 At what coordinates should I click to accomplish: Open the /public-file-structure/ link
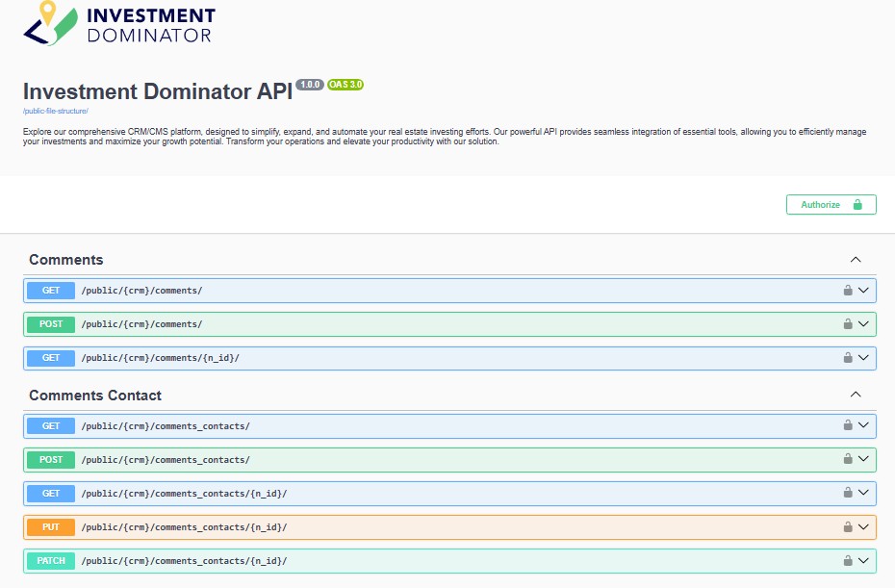pyautogui.click(x=56, y=112)
